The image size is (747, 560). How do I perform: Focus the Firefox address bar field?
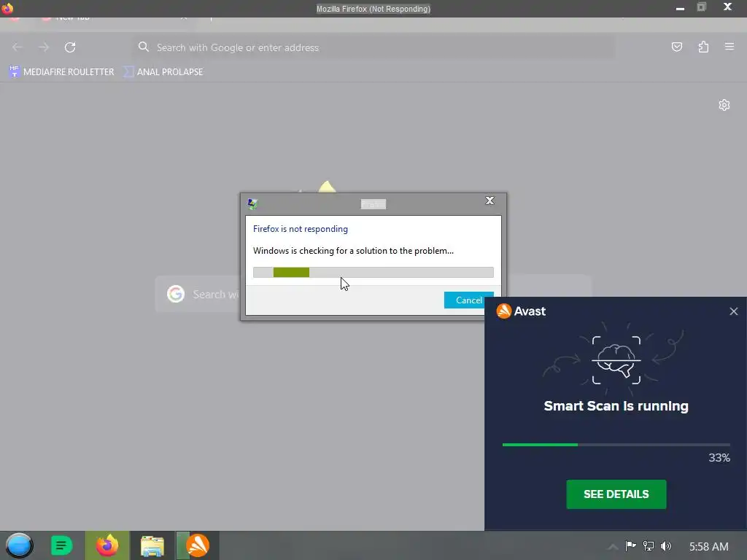point(373,47)
